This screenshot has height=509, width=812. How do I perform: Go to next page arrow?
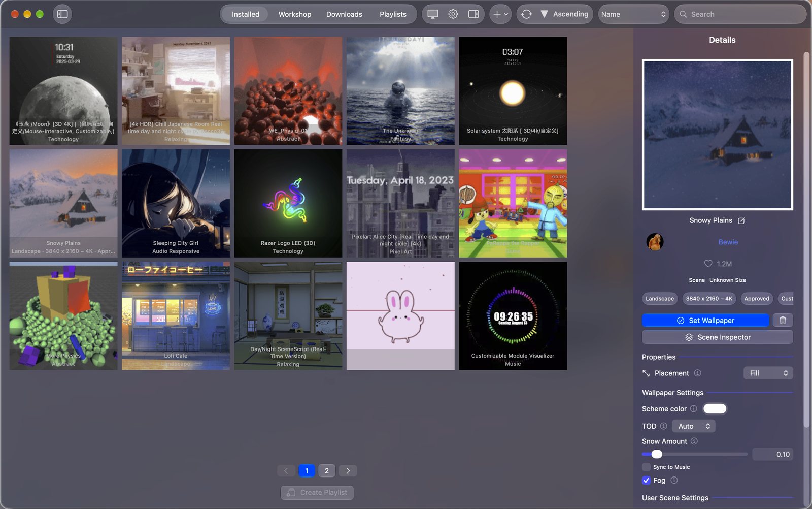(348, 471)
